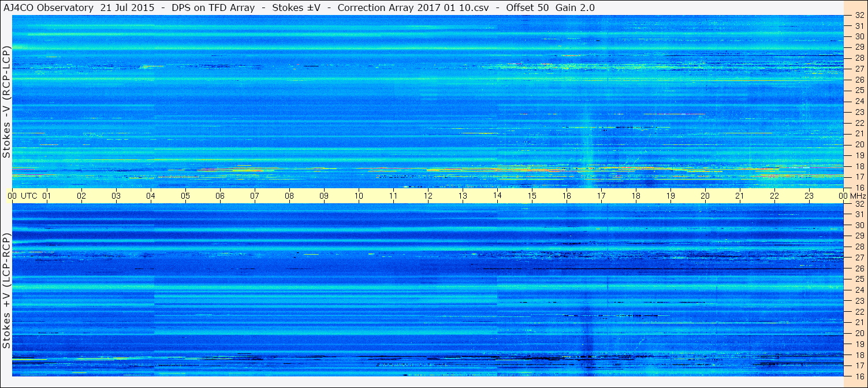Click the "DPS on TFD Array" header text

(x=213, y=8)
